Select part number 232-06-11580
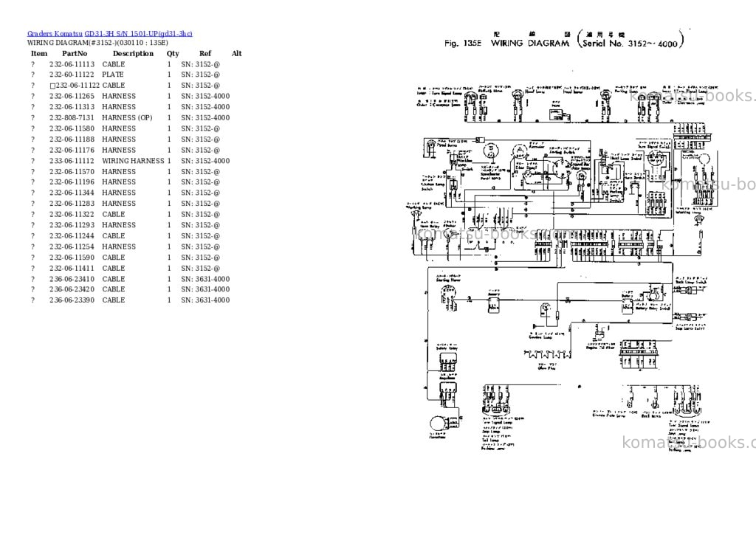The width and height of the screenshot is (756, 535). pyautogui.click(x=72, y=128)
